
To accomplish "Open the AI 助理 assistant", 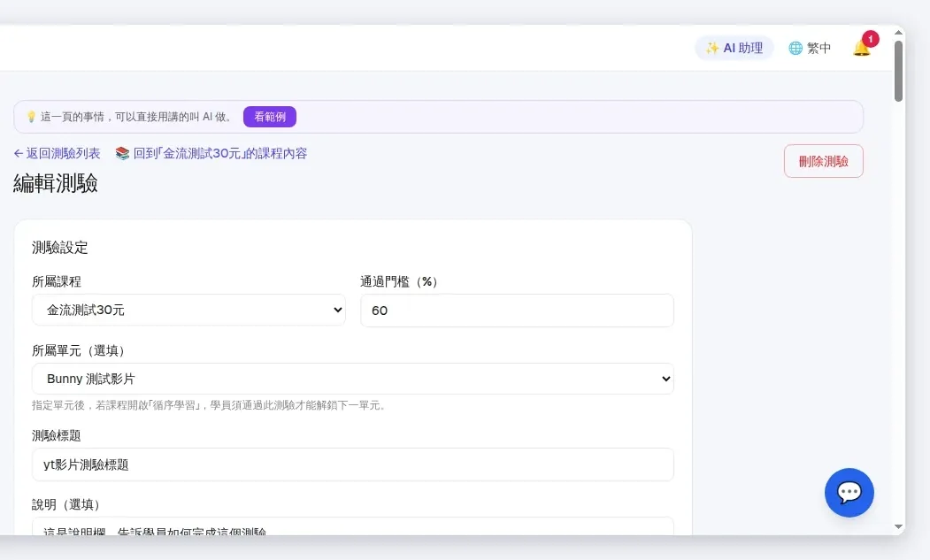I will [734, 48].
